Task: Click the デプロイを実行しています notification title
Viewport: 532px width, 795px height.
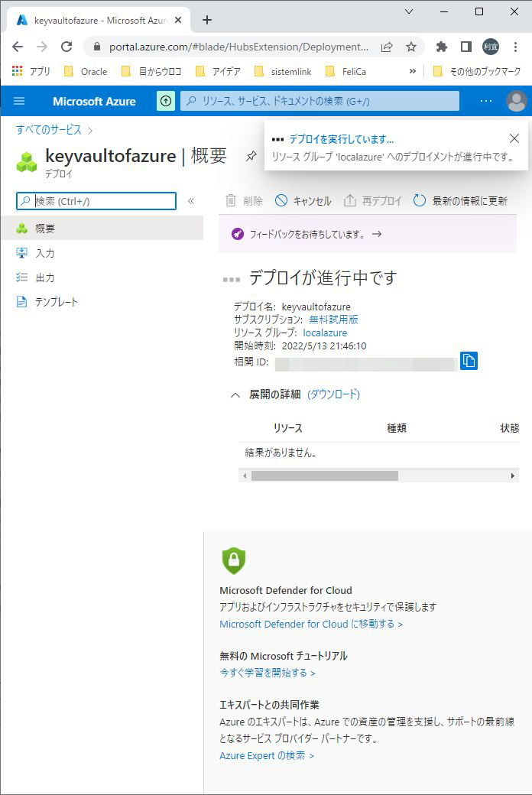Action: (x=342, y=139)
